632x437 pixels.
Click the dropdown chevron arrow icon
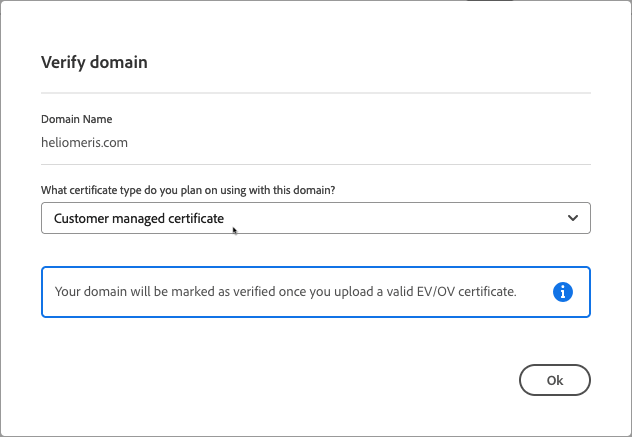573,218
